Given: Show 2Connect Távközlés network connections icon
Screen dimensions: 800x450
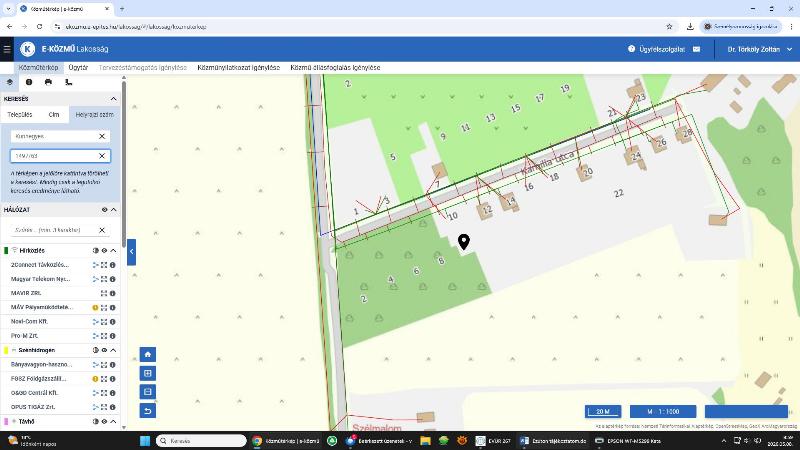Looking at the screenshot, I should click(x=95, y=265).
